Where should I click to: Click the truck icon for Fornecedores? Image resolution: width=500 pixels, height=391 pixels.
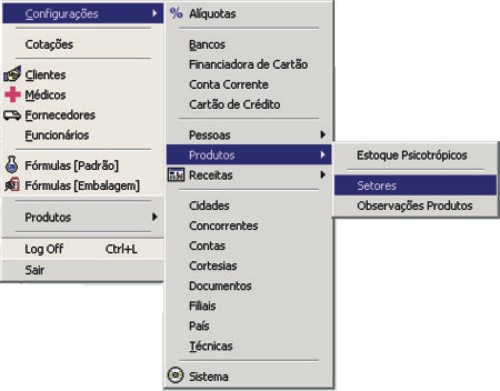tap(12, 115)
